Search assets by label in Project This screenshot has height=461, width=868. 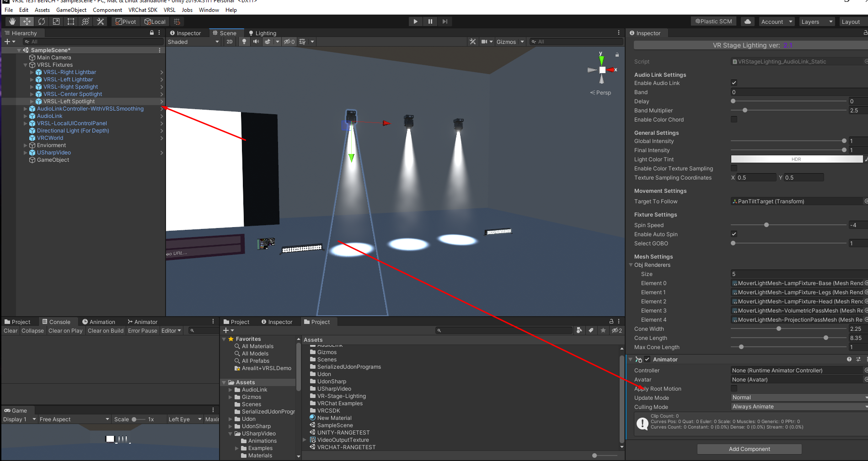591,330
